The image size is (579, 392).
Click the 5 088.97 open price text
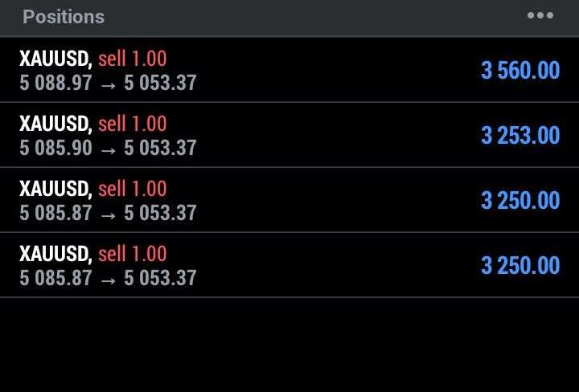coord(55,83)
